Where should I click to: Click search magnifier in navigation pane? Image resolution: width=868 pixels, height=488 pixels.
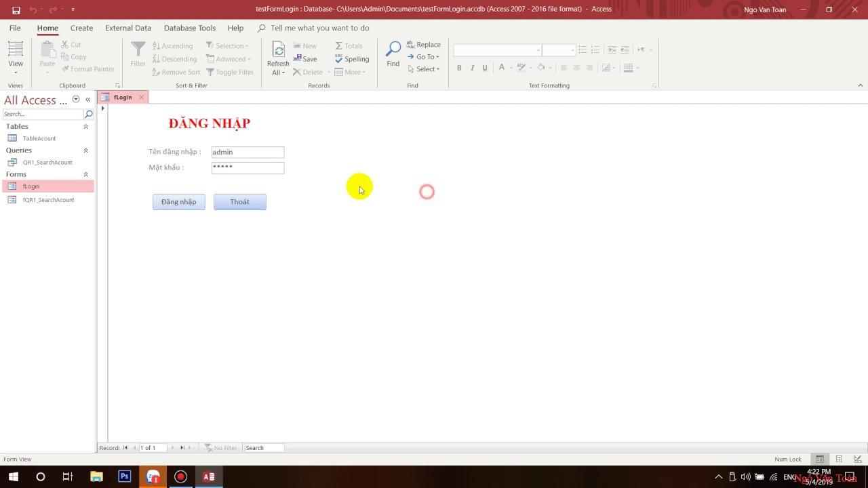(x=88, y=115)
